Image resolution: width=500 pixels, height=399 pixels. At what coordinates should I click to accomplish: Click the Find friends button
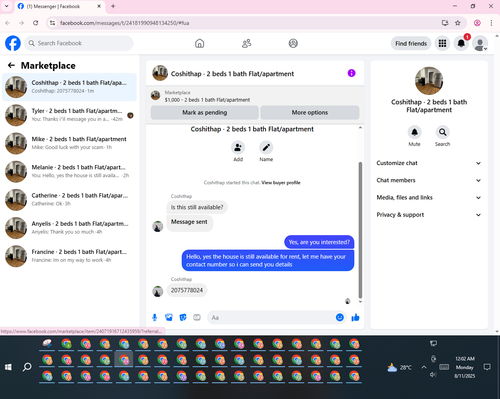coord(411,43)
